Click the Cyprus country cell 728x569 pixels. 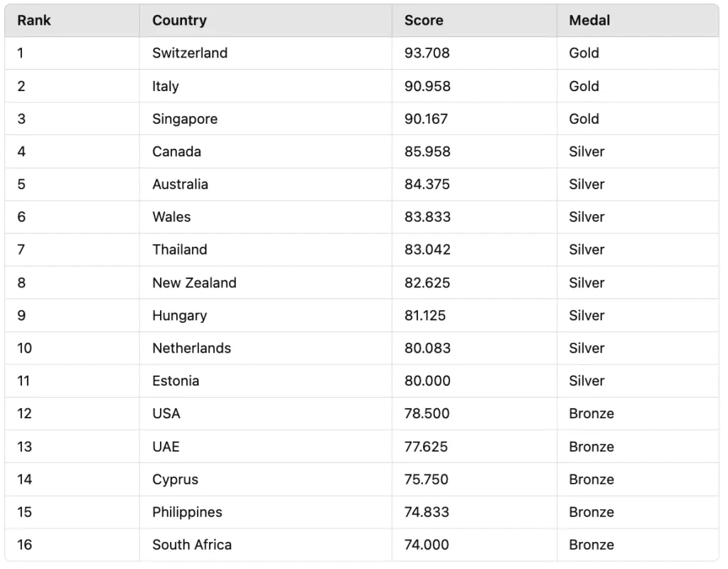tap(175, 479)
